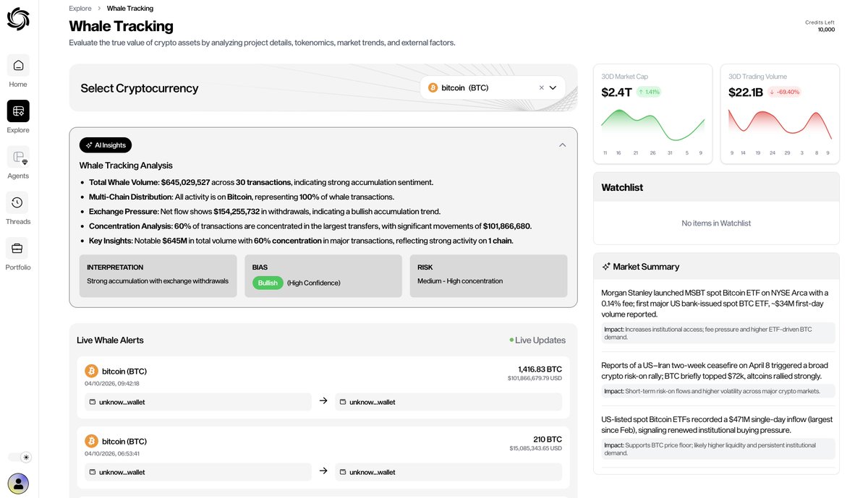Click the Watchlist header
Image resolution: width=868 pixels, height=498 pixels.
[716, 187]
